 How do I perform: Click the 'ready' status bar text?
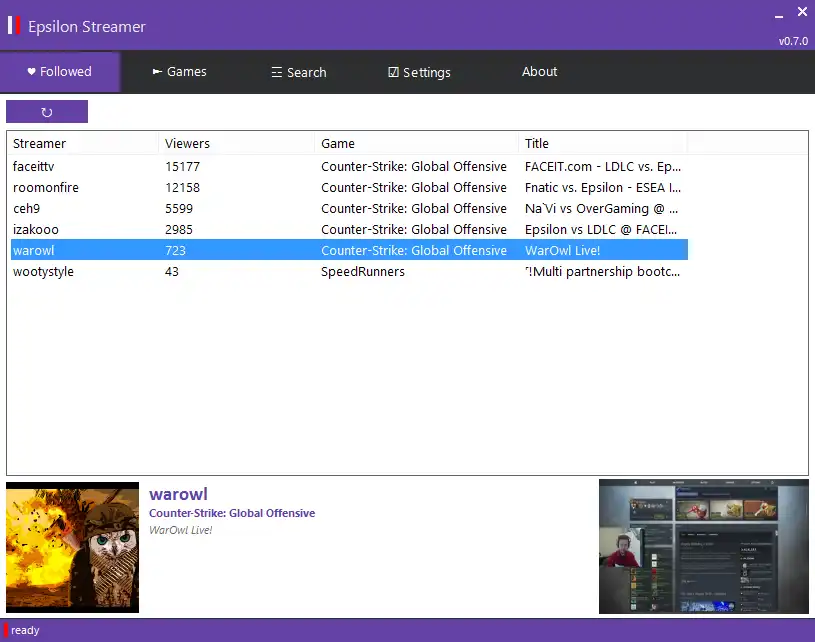point(25,630)
